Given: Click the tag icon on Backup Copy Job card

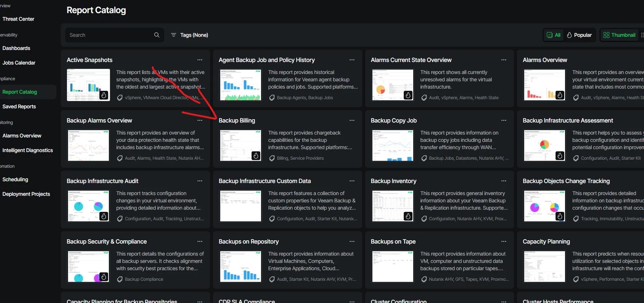Looking at the screenshot, I should (x=424, y=158).
